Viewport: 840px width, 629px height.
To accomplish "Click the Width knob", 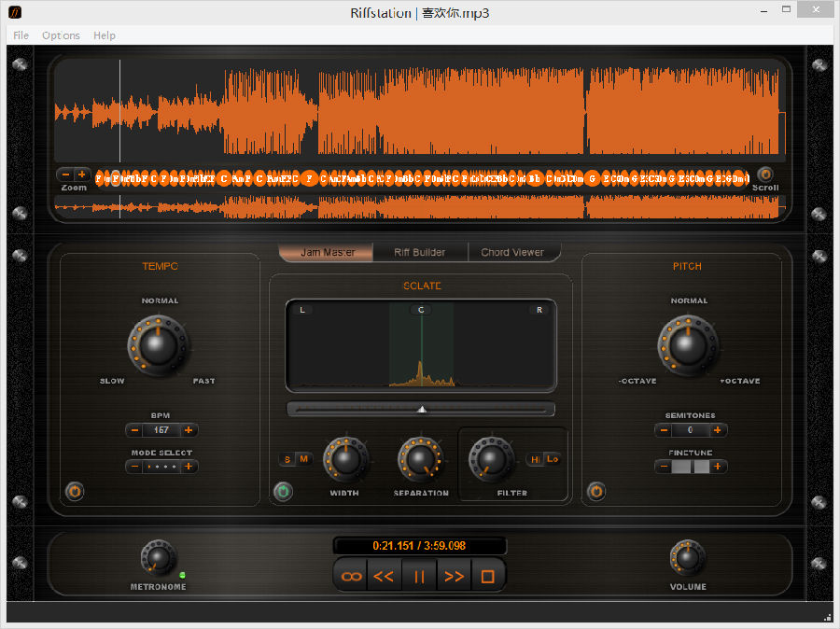I will point(346,459).
